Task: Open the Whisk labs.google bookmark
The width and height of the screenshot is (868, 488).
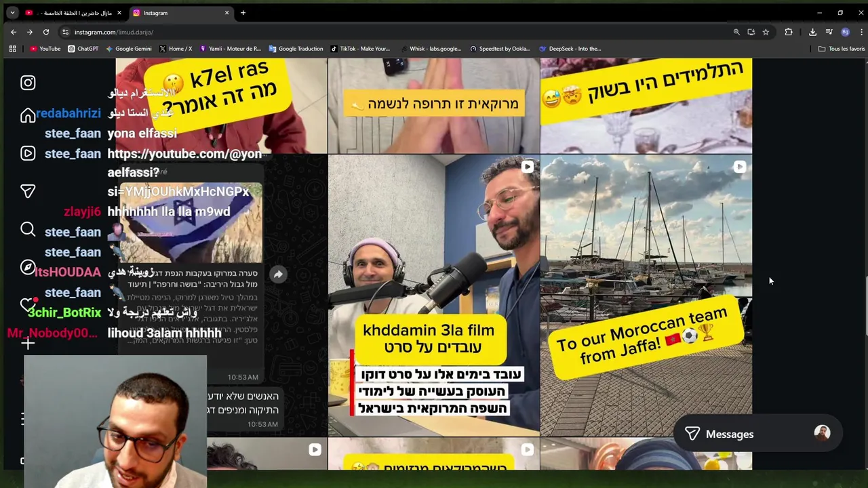Action: [x=431, y=49]
